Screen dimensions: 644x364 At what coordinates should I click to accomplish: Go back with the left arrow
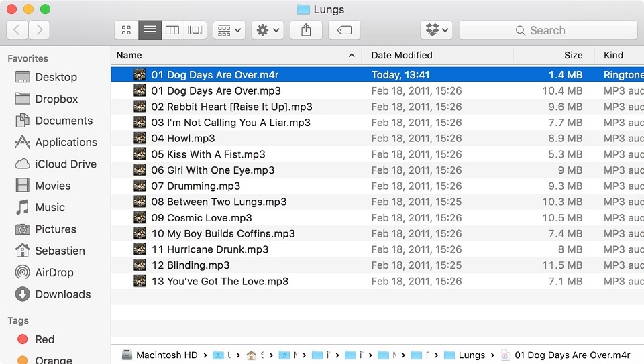tap(17, 30)
